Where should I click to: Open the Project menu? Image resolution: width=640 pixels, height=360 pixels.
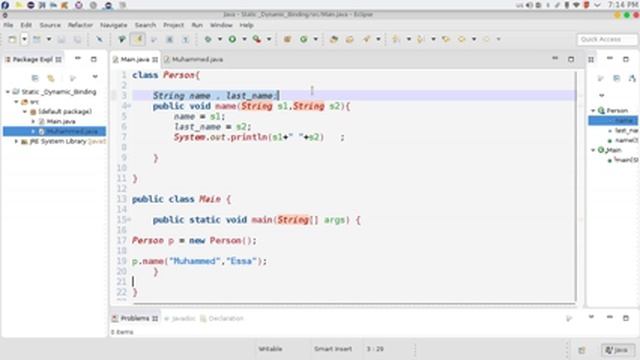coord(173,25)
